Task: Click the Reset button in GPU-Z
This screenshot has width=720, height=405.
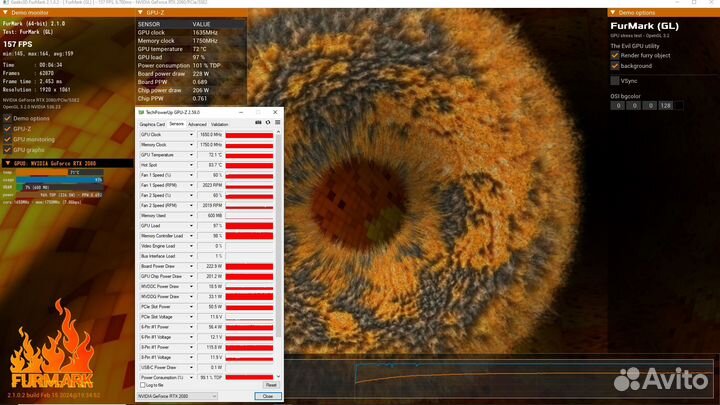Action: point(270,385)
